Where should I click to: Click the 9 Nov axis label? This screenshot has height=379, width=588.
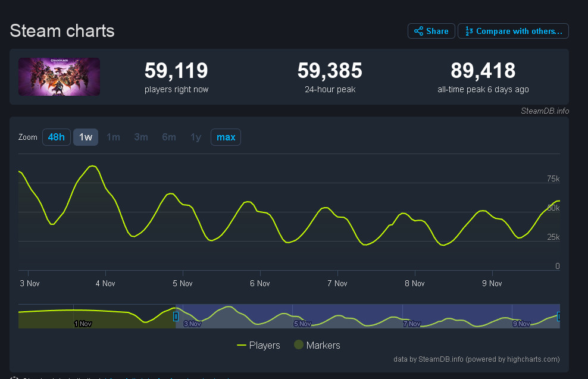(492, 283)
